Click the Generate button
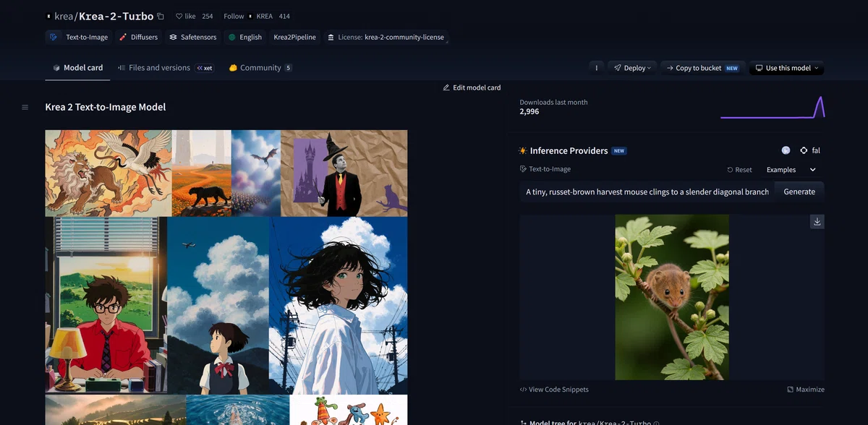868x425 pixels. pyautogui.click(x=799, y=192)
